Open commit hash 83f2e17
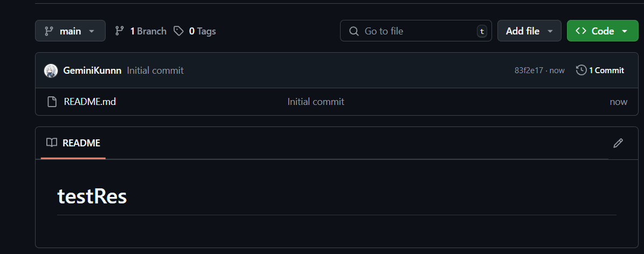 529,70
